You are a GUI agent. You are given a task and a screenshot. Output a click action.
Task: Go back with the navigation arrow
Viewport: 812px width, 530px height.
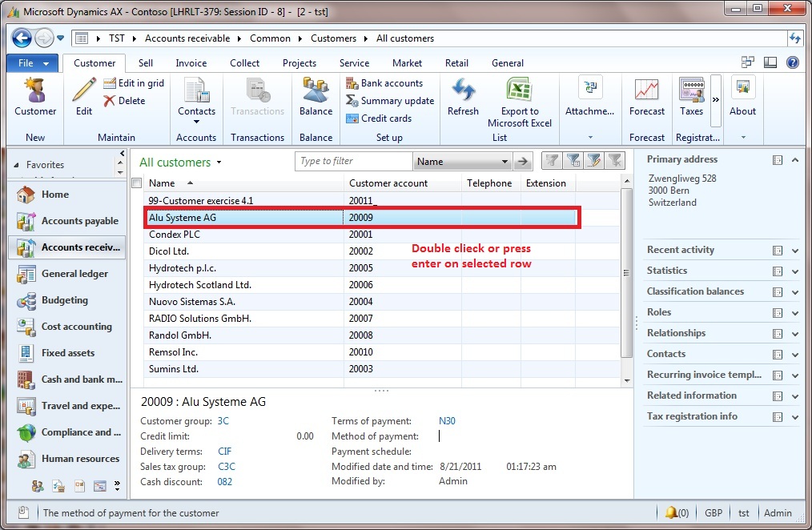click(x=22, y=38)
